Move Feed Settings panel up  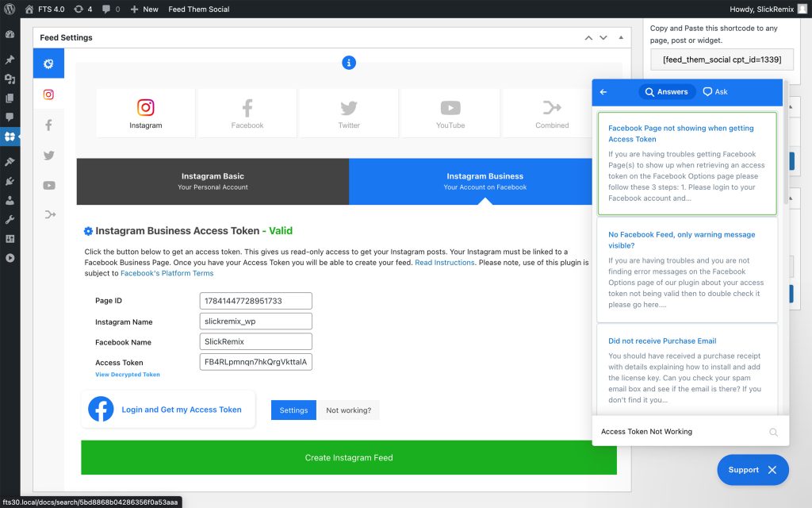[x=588, y=38]
